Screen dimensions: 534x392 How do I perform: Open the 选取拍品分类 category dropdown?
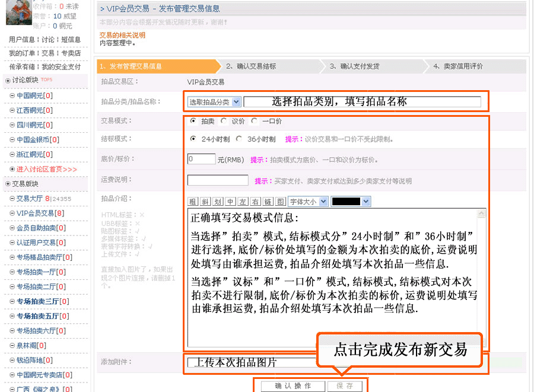point(214,102)
